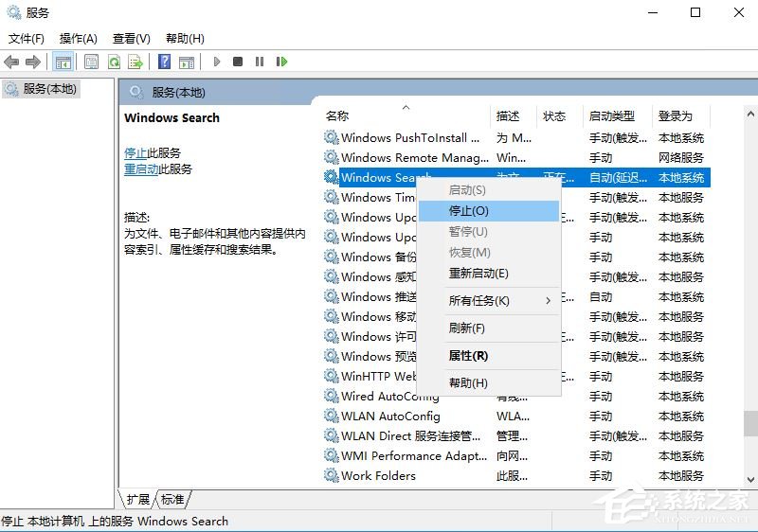Choose 停止(O) in the context menu

tap(469, 211)
